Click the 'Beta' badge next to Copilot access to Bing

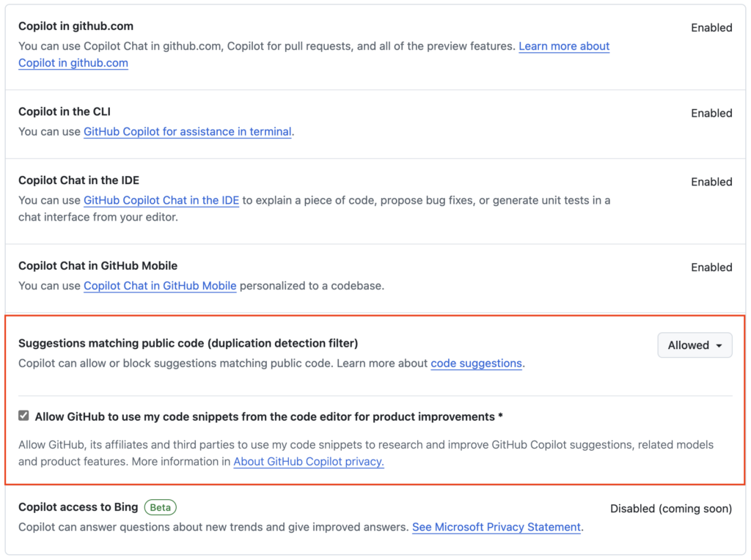pyautogui.click(x=161, y=507)
